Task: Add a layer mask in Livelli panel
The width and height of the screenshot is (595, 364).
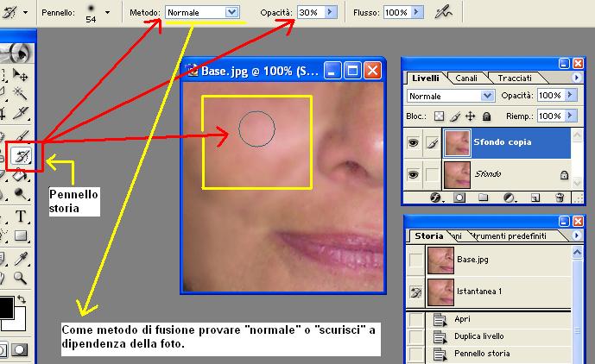Action: tap(459, 197)
